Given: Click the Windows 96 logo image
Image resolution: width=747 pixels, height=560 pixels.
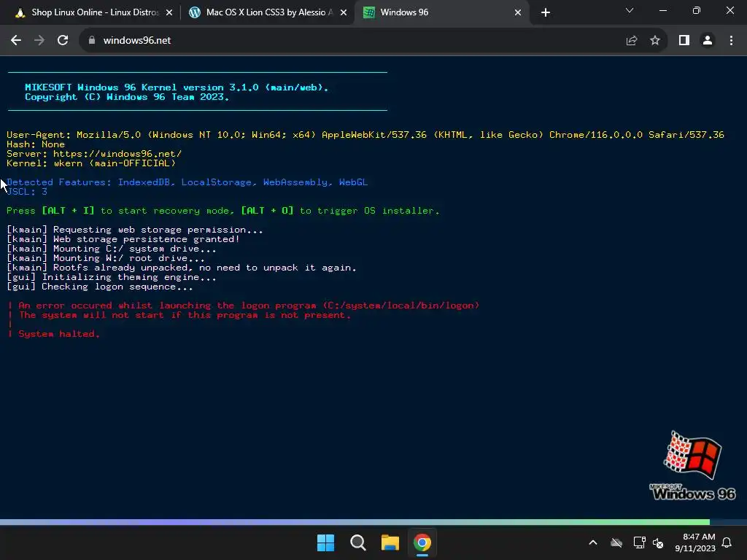Looking at the screenshot, I should click(693, 465).
